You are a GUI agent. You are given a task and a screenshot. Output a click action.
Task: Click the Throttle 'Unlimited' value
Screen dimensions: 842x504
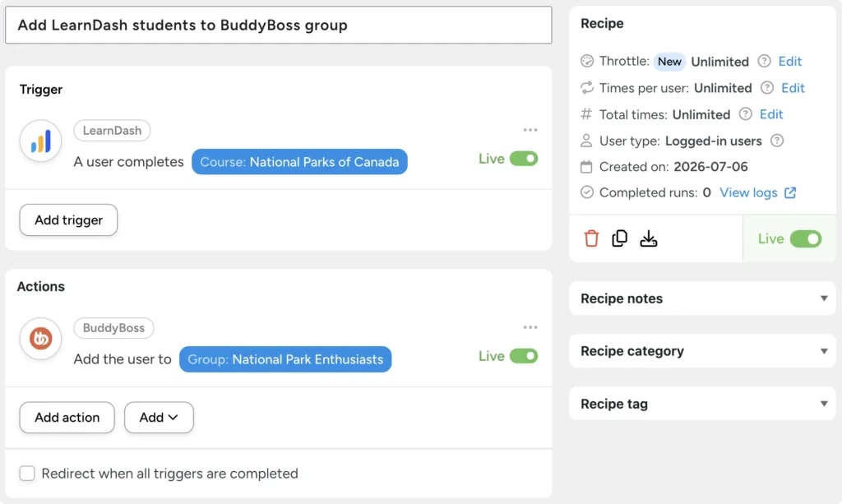pos(719,62)
